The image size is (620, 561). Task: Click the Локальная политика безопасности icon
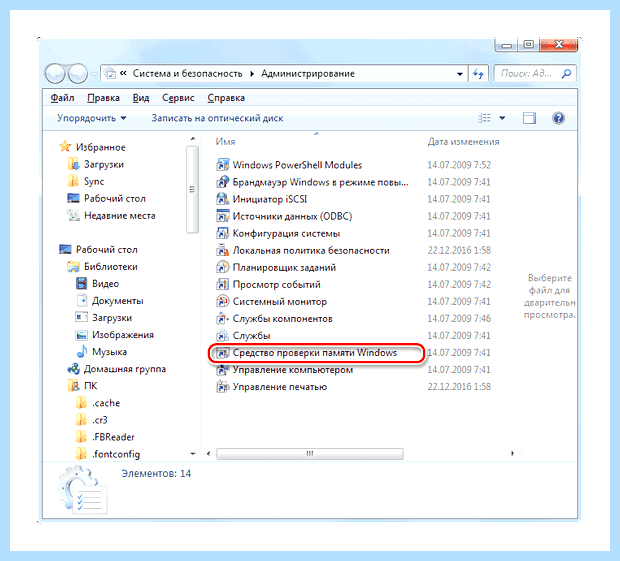click(222, 250)
